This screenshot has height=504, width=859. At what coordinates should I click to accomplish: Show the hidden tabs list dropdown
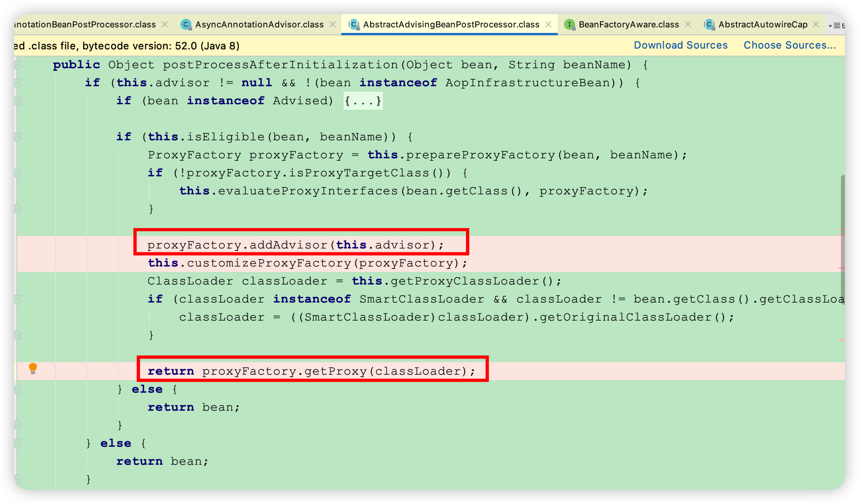837,26
